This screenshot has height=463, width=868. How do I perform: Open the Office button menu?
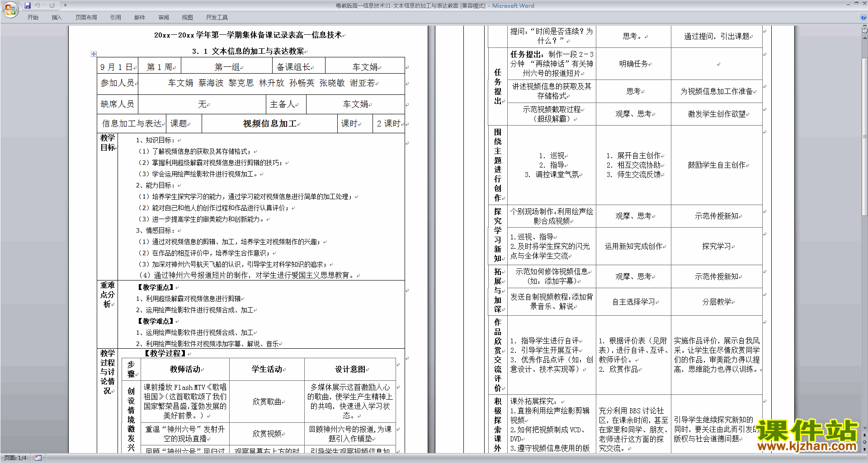[x=10, y=9]
